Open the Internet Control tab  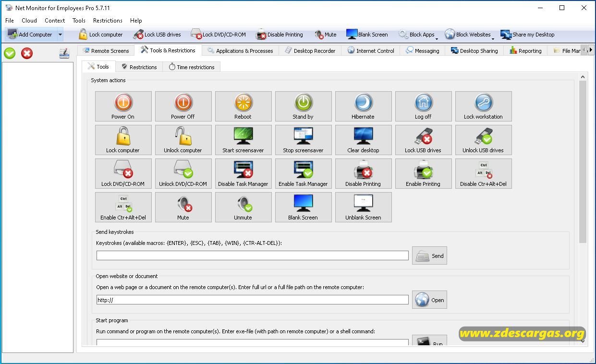(x=371, y=50)
